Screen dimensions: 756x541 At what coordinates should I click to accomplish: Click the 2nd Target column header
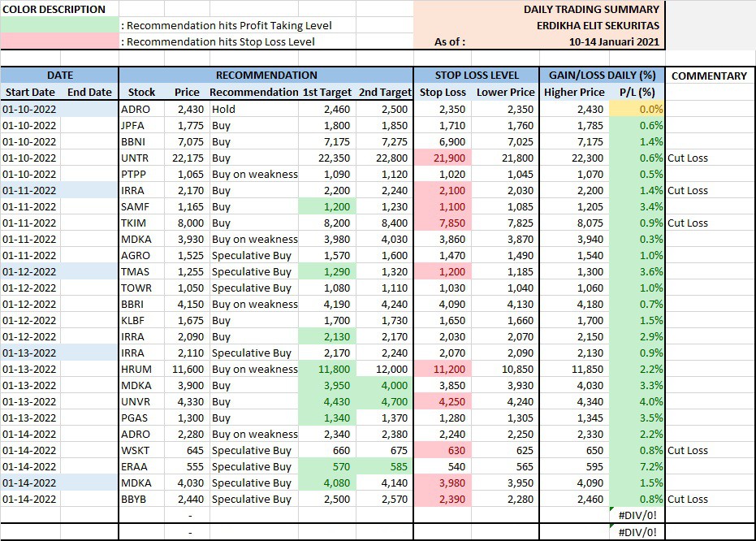385,93
